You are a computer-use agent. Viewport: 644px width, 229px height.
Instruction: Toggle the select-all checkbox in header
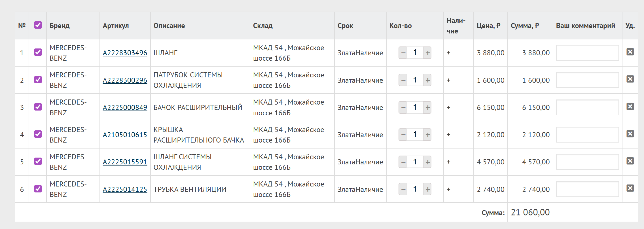(38, 25)
